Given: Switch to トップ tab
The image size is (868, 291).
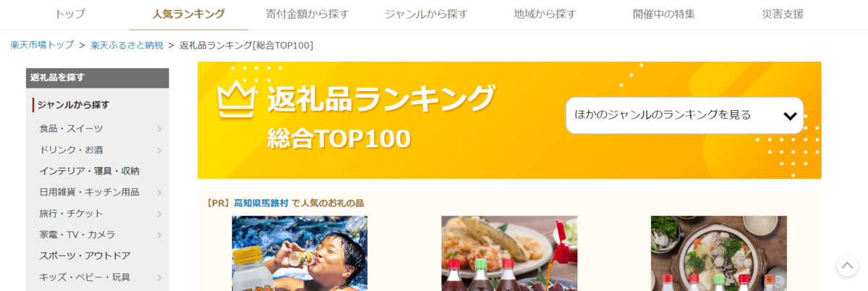Looking at the screenshot, I should pyautogui.click(x=70, y=14).
